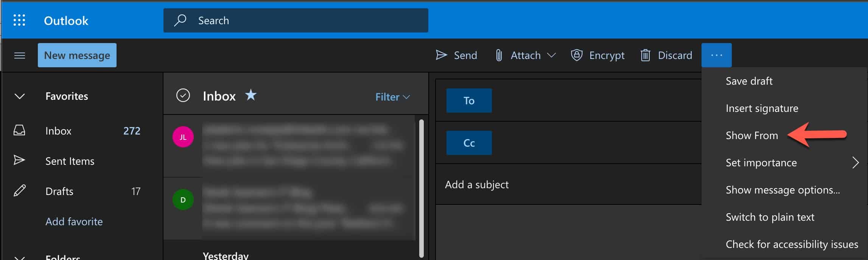Viewport: 868px width, 260px height.
Task: Click the Inbox heading in message list
Action: (219, 96)
